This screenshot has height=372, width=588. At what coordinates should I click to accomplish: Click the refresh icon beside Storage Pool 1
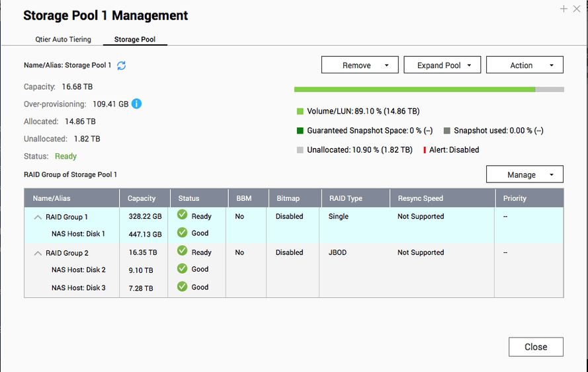click(121, 65)
